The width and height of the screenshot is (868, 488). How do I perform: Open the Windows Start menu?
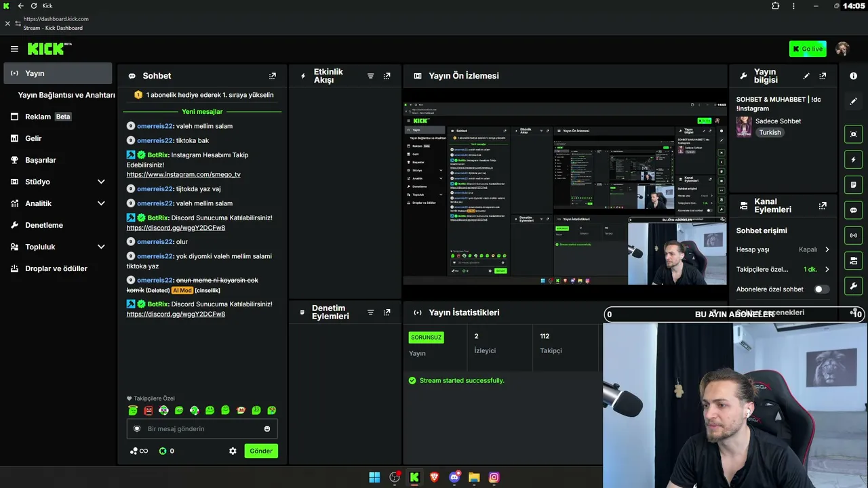374,477
